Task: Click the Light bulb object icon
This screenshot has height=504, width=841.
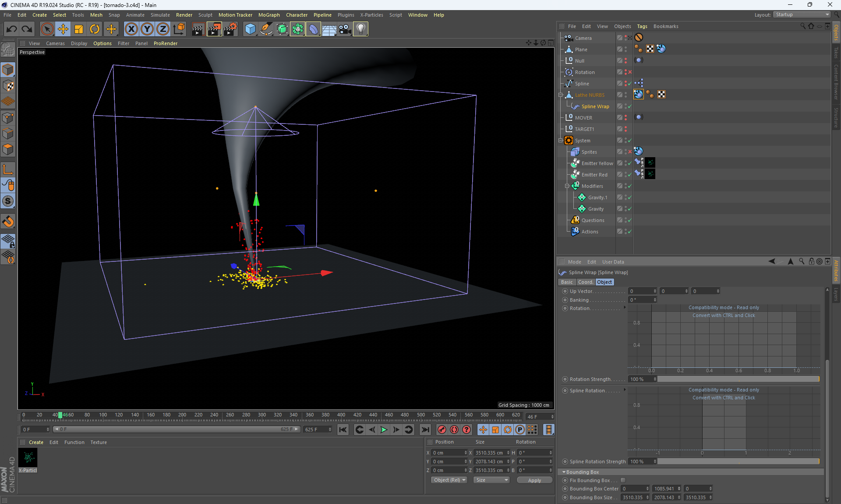Action: point(360,29)
